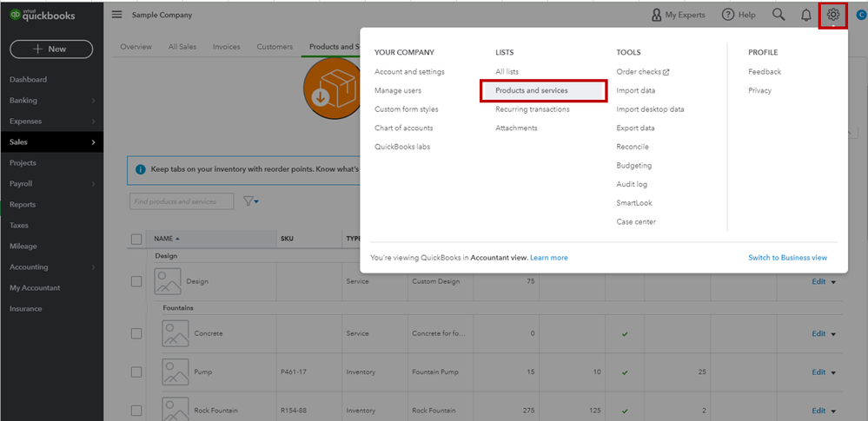Screen dimensions: 868x421
Task: Open Attachments list
Action: (x=516, y=128)
